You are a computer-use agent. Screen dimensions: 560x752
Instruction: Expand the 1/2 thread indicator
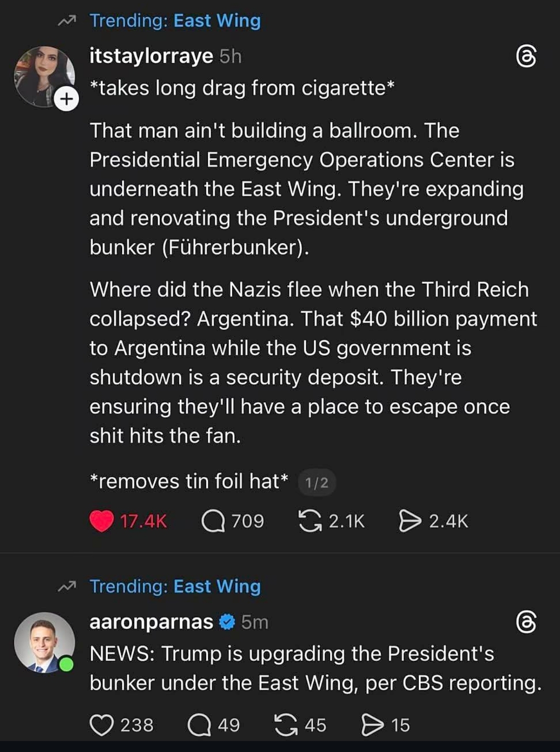pyautogui.click(x=317, y=483)
